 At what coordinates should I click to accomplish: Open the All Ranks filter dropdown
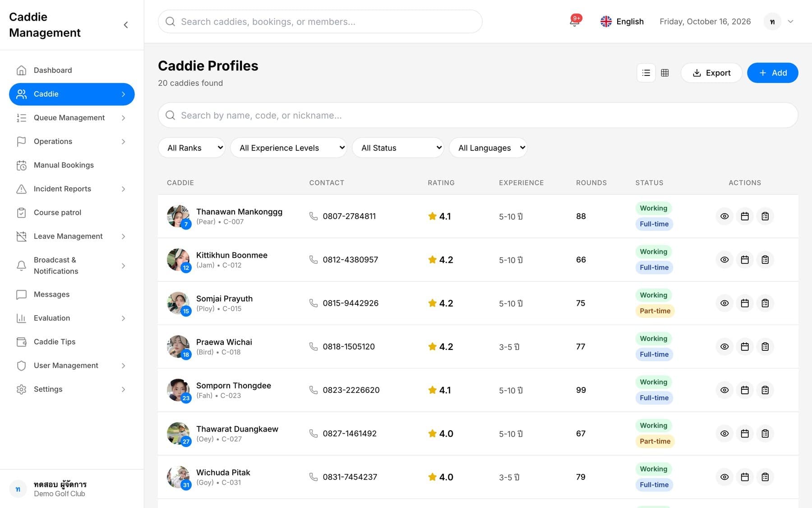[192, 148]
